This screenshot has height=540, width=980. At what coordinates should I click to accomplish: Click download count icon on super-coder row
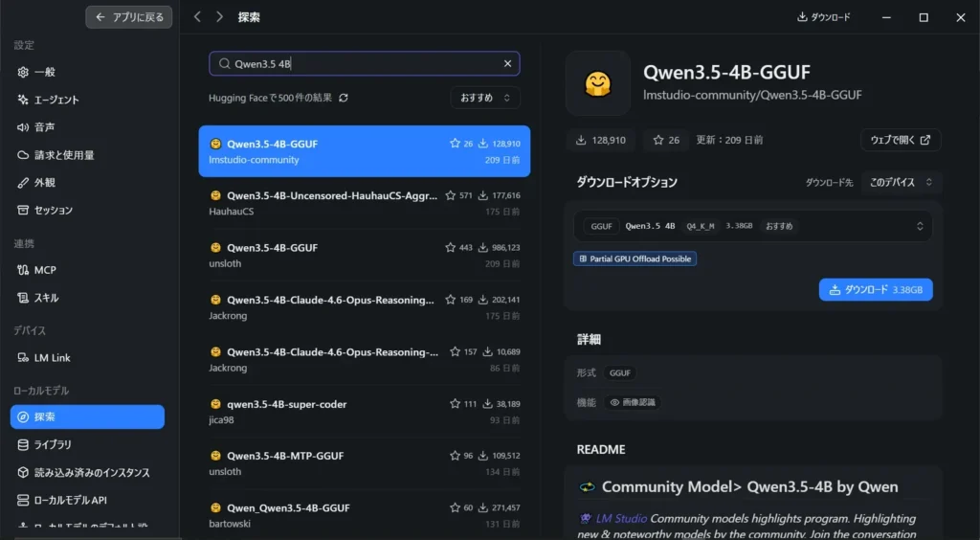click(487, 404)
